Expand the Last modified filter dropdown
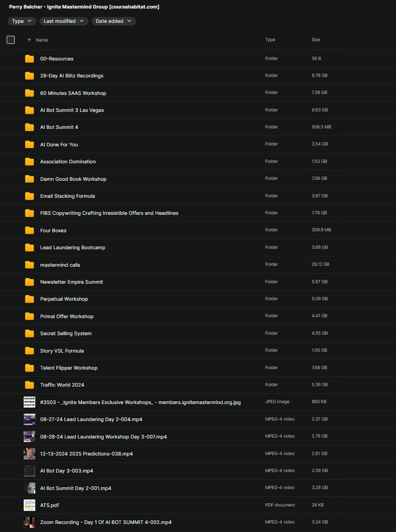Screen dimensions: 396x532 (63, 21)
